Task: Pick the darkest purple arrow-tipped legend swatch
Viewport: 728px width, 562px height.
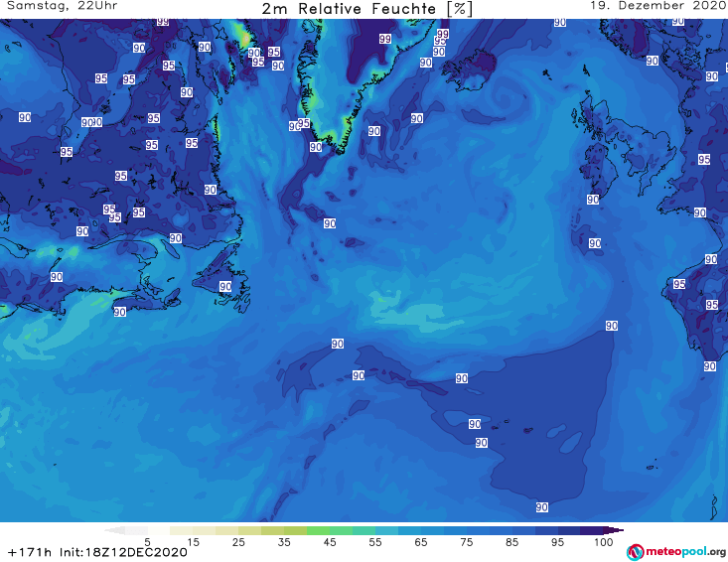Action: coord(614,530)
